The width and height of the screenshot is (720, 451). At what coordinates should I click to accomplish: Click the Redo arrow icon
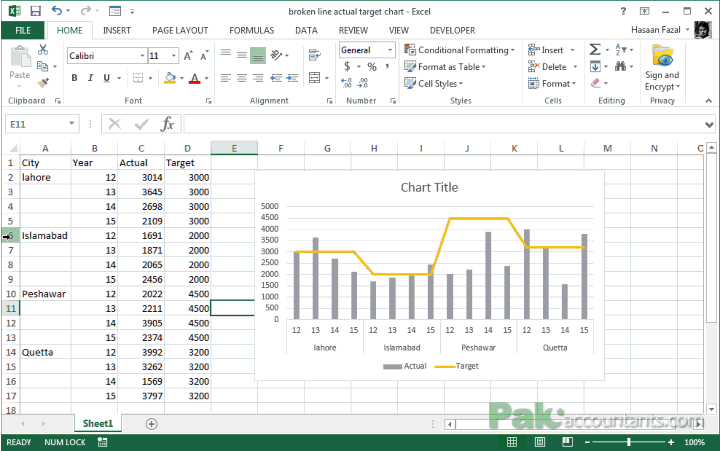pyautogui.click(x=85, y=11)
